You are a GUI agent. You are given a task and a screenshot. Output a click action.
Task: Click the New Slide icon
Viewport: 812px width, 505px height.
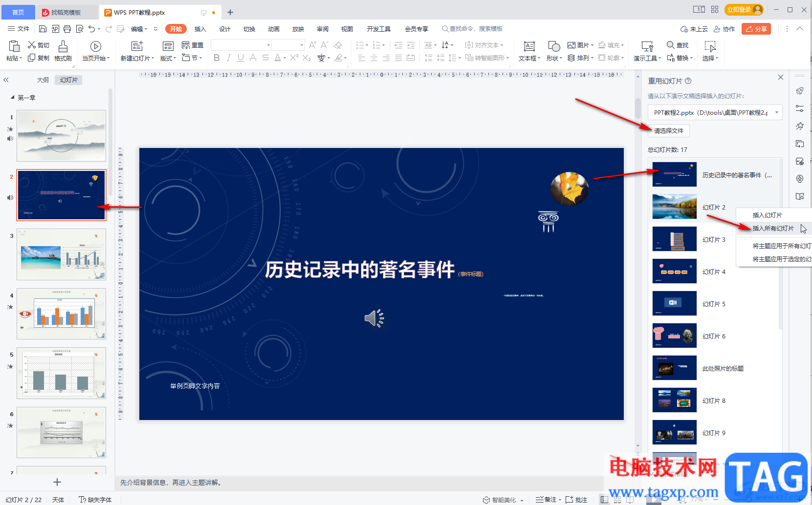pos(137,46)
